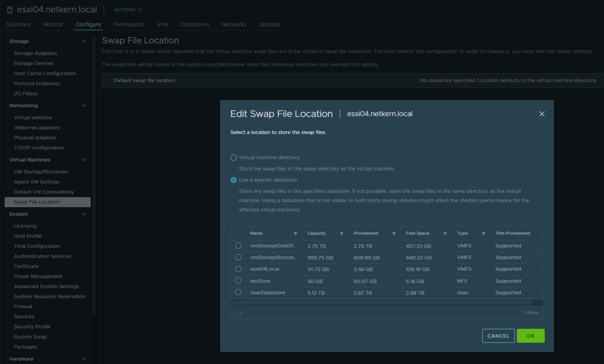The height and width of the screenshot is (364, 604).
Task: Open Default VM Compatibility
Action: click(x=44, y=192)
